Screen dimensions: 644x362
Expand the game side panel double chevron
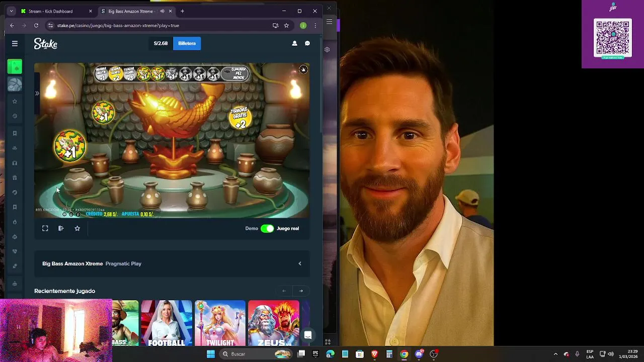tap(37, 94)
